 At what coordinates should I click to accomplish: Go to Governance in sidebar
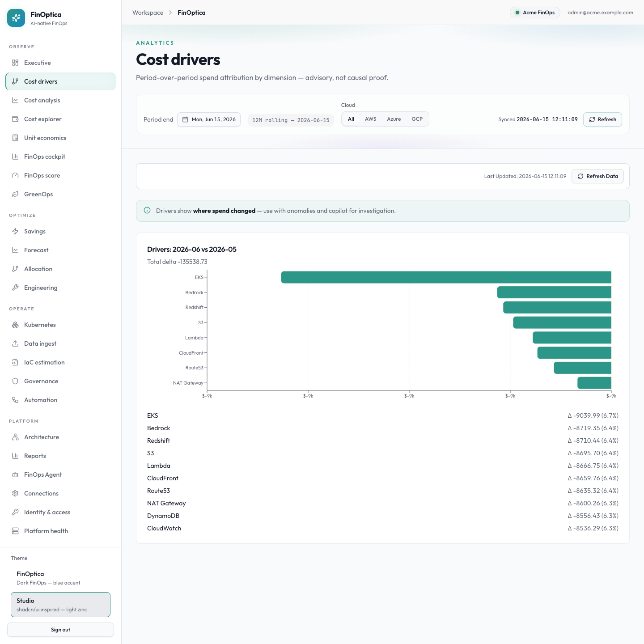pyautogui.click(x=60, y=381)
